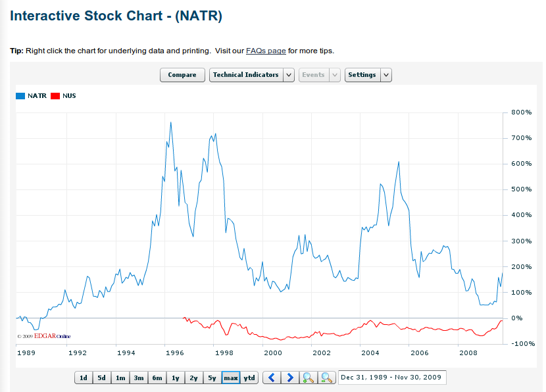Click the -100% axis label

click(x=523, y=344)
